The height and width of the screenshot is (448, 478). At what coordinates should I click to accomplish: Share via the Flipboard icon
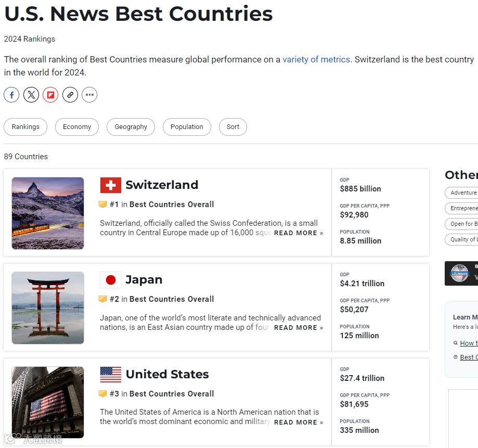(50, 95)
